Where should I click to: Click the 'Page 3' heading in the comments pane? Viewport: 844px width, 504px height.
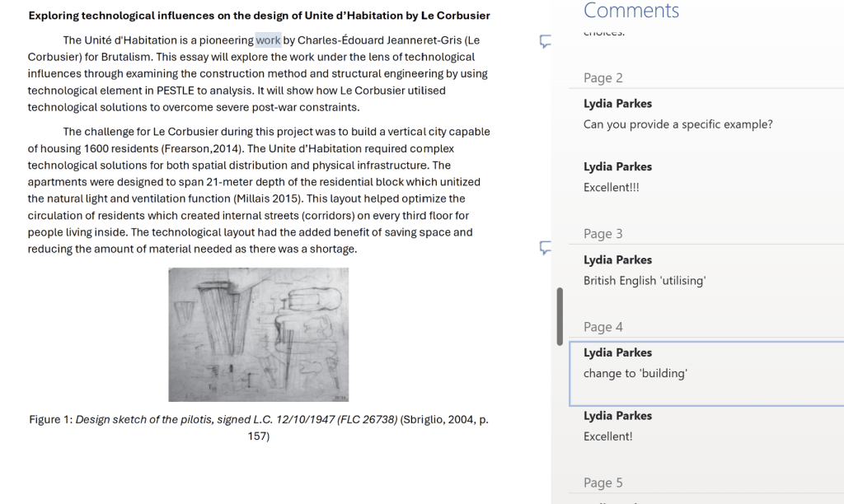click(x=603, y=234)
